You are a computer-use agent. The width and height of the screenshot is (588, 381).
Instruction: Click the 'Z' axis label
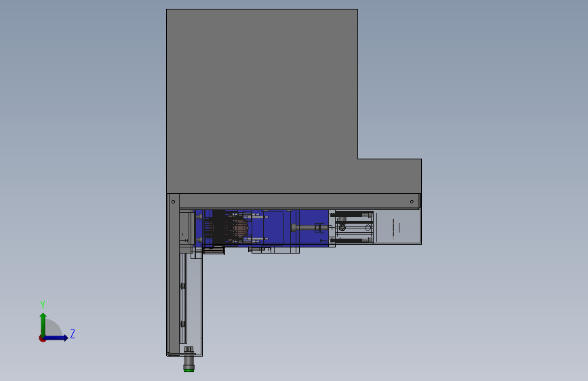pos(73,334)
